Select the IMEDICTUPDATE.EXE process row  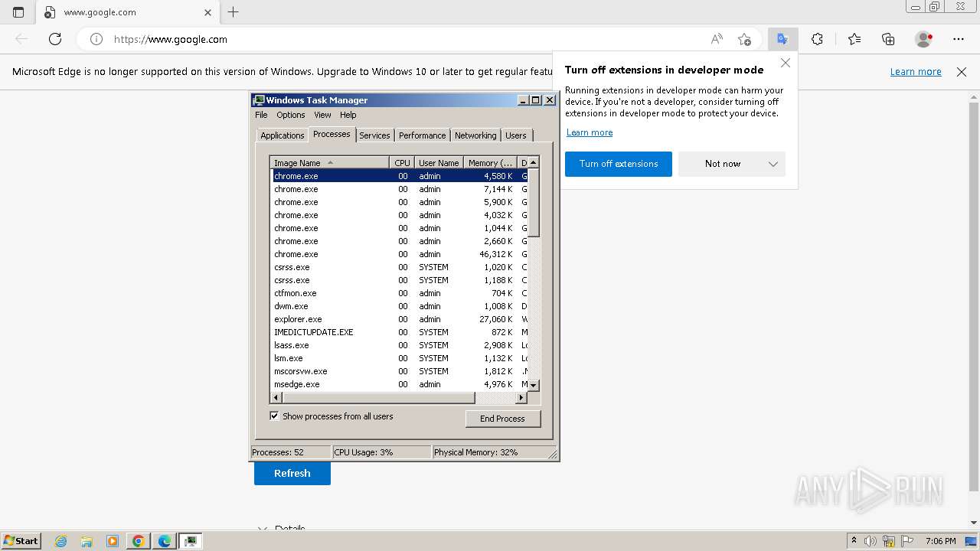click(x=400, y=332)
